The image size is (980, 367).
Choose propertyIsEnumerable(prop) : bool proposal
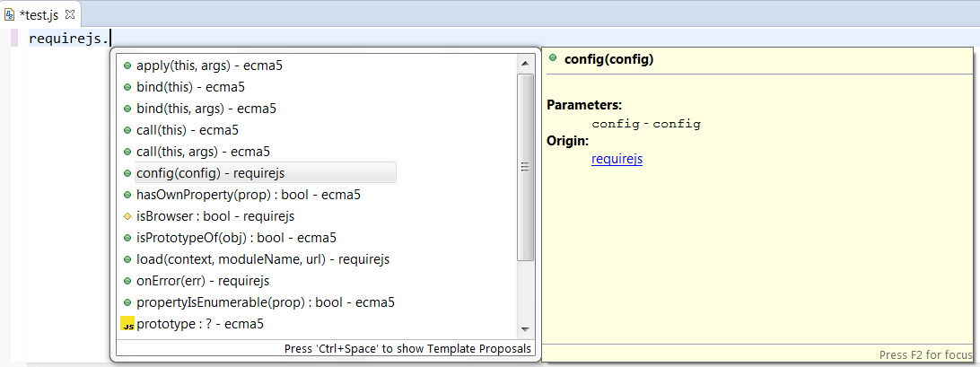266,302
